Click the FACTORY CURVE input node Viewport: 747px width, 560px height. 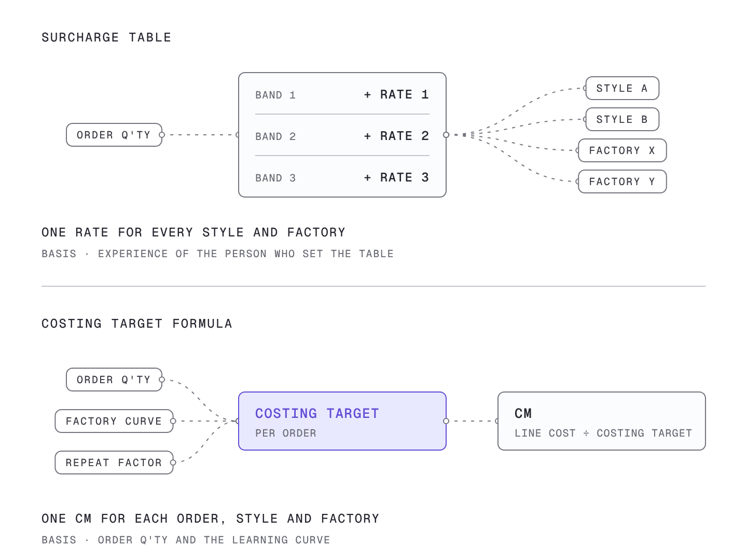[114, 421]
